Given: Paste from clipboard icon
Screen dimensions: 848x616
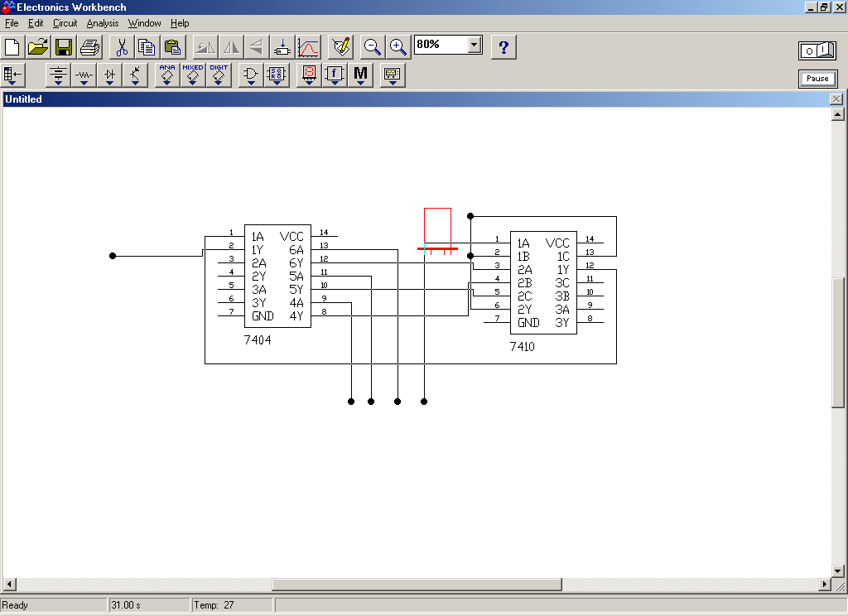Looking at the screenshot, I should click(x=173, y=47).
